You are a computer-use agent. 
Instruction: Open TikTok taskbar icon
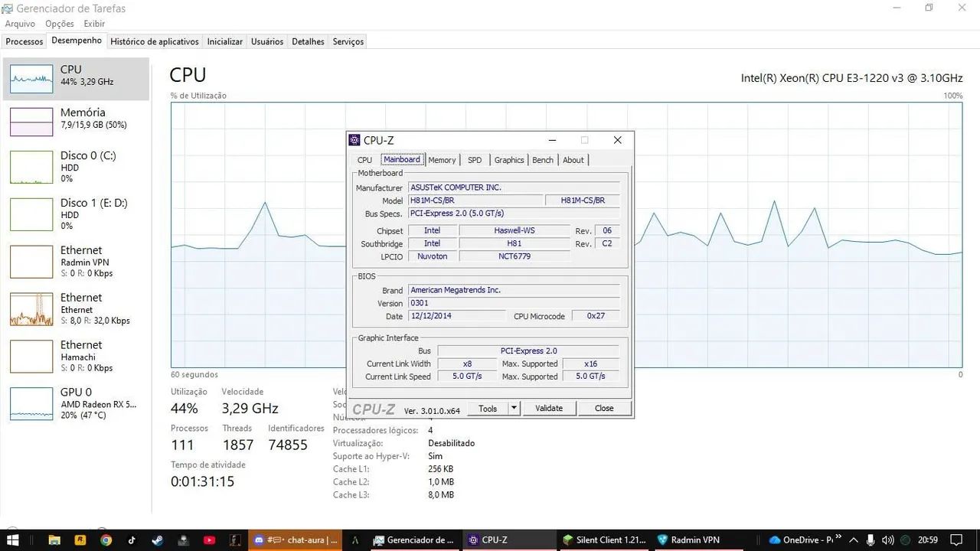point(132,540)
